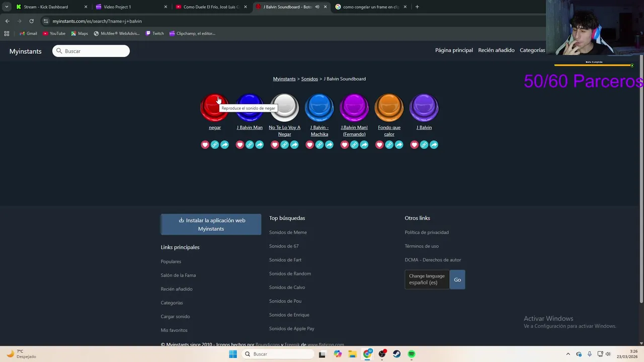
Task: Share 'J Balvin Man' arrow icon
Action: coord(259,145)
